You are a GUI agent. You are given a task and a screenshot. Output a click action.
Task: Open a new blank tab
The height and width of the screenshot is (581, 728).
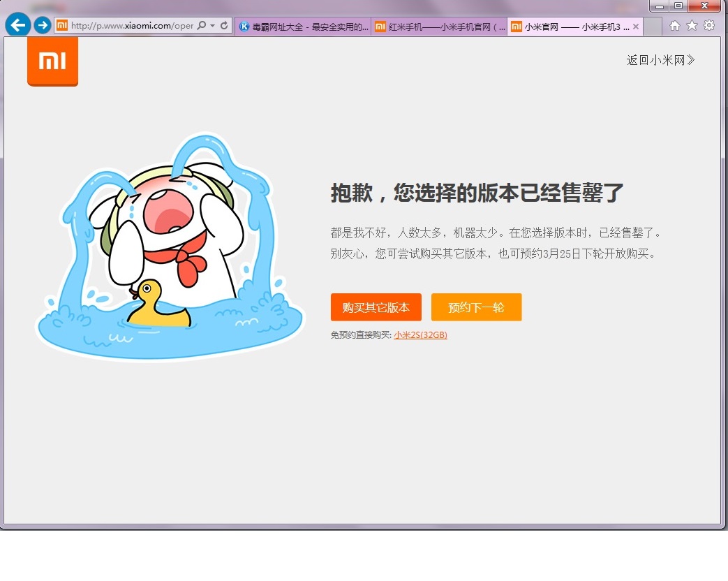(653, 27)
